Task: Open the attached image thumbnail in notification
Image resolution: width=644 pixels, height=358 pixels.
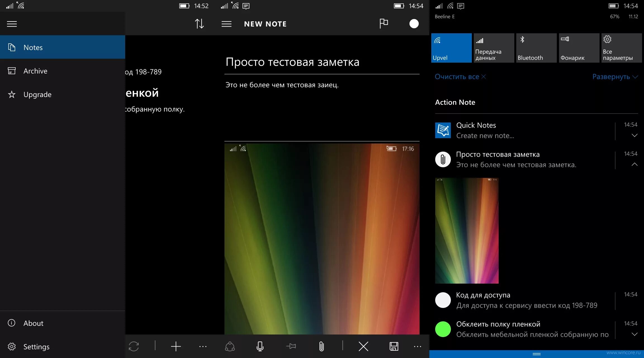Action: pos(467,231)
